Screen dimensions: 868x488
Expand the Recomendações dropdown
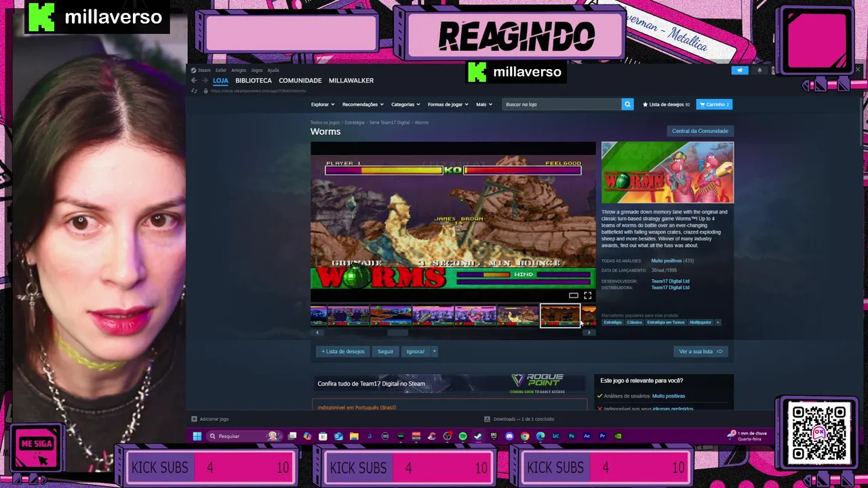tap(363, 104)
